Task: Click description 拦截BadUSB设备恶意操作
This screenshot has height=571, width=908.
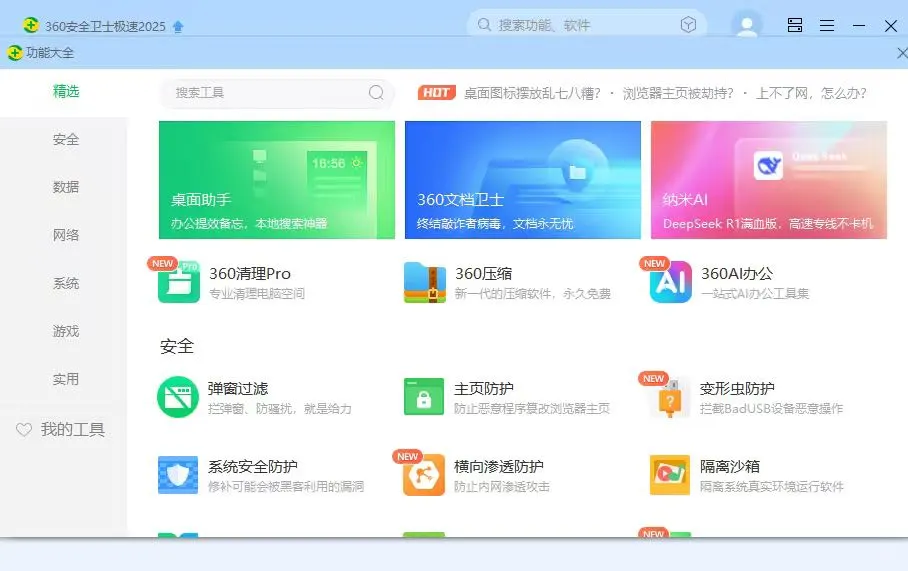Action: point(771,409)
